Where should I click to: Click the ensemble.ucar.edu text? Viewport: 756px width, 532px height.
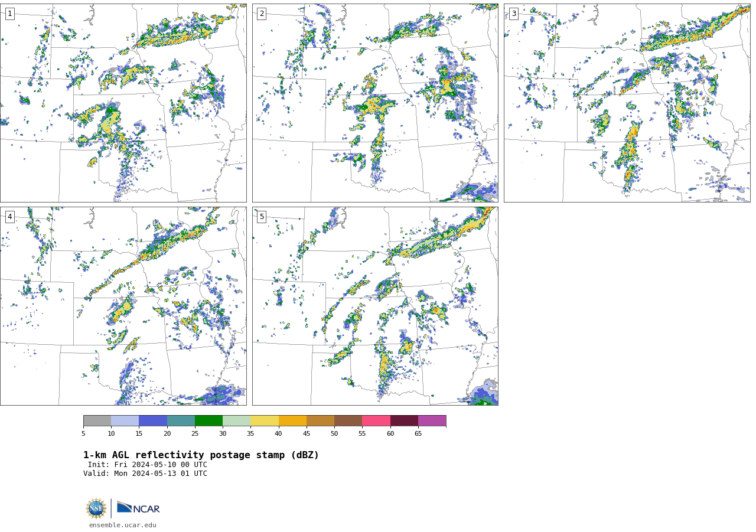coord(123,525)
